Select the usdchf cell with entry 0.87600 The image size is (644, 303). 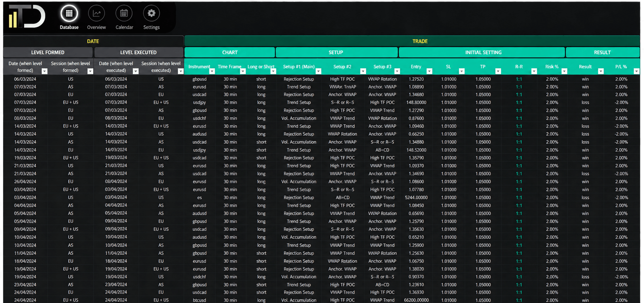click(x=199, y=118)
